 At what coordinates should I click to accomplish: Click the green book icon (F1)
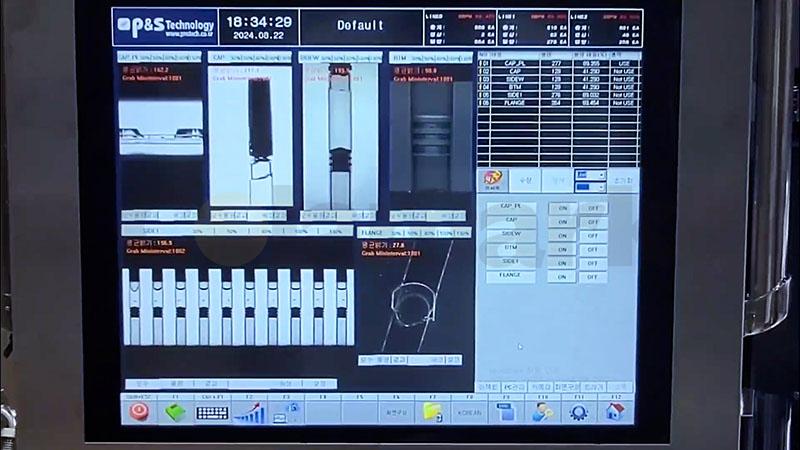[176, 412]
